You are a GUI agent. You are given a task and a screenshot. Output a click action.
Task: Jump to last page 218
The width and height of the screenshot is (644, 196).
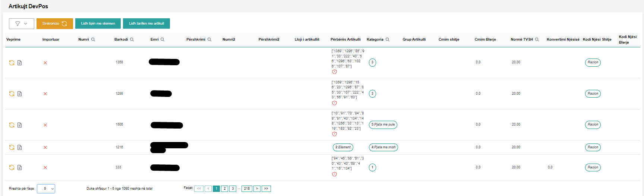pyautogui.click(x=247, y=189)
